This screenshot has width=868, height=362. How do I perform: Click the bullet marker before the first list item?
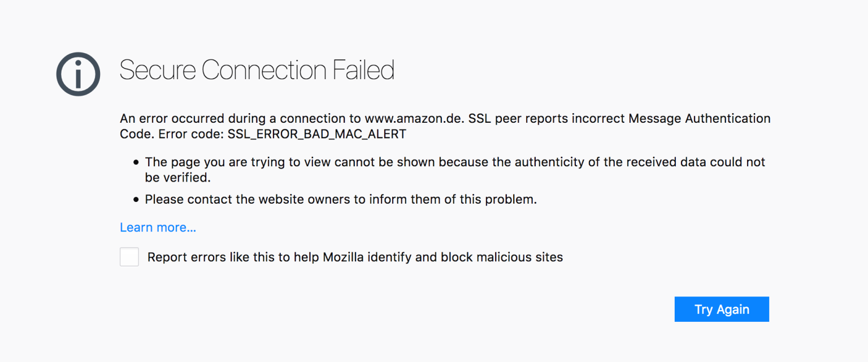coord(136,162)
